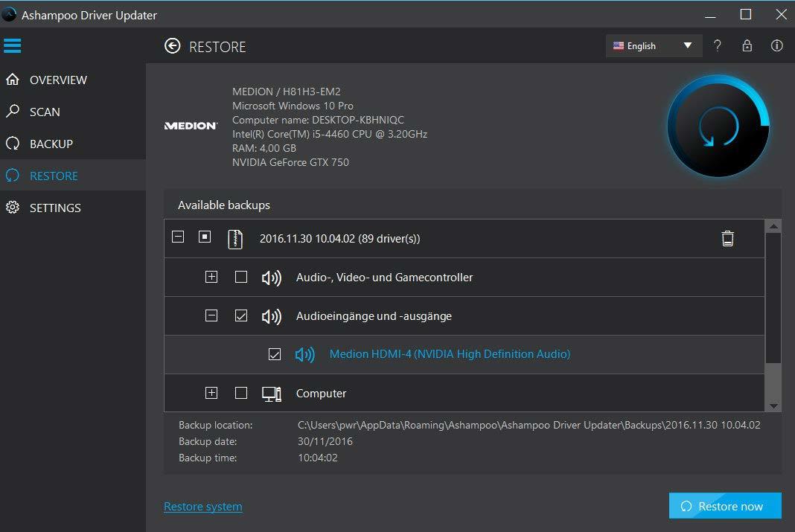Collapse the 2016.11.30 backup tree
The image size is (795, 532).
[x=178, y=237]
